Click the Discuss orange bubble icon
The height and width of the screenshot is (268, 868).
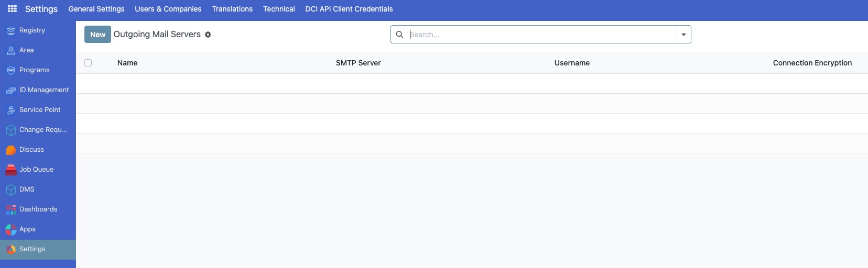point(11,150)
